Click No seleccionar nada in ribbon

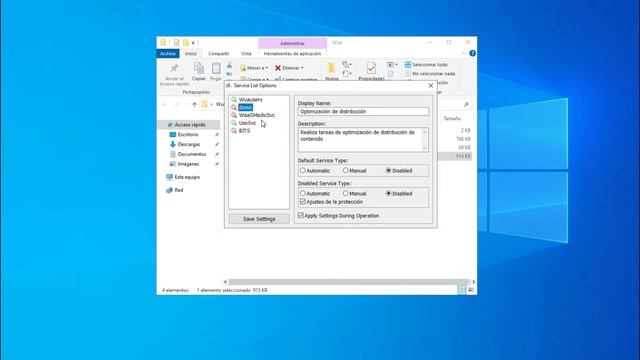[x=430, y=74]
